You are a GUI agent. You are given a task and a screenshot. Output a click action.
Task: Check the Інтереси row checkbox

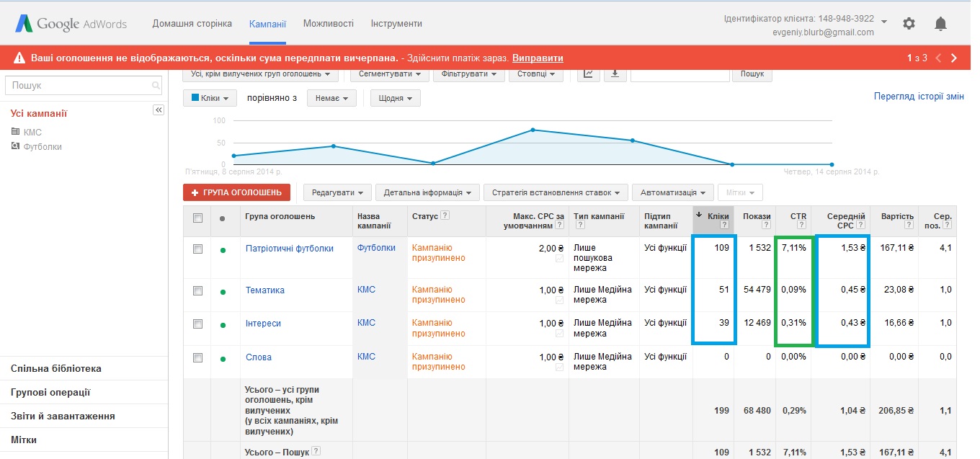[x=197, y=324]
